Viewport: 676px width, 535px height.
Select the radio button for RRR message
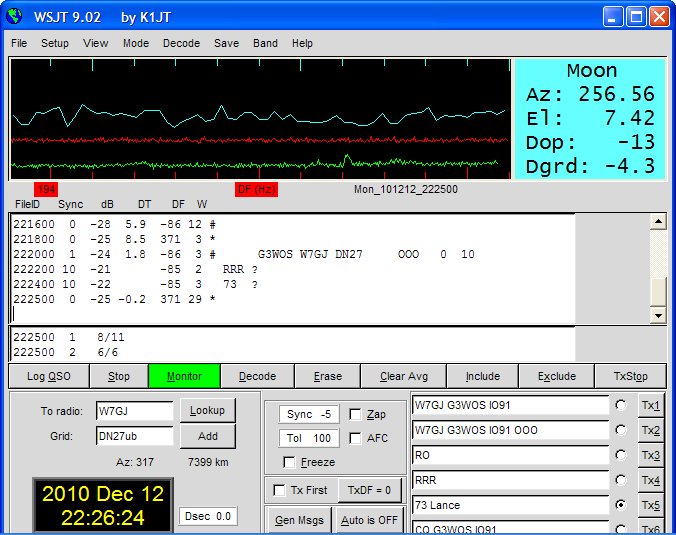click(621, 480)
